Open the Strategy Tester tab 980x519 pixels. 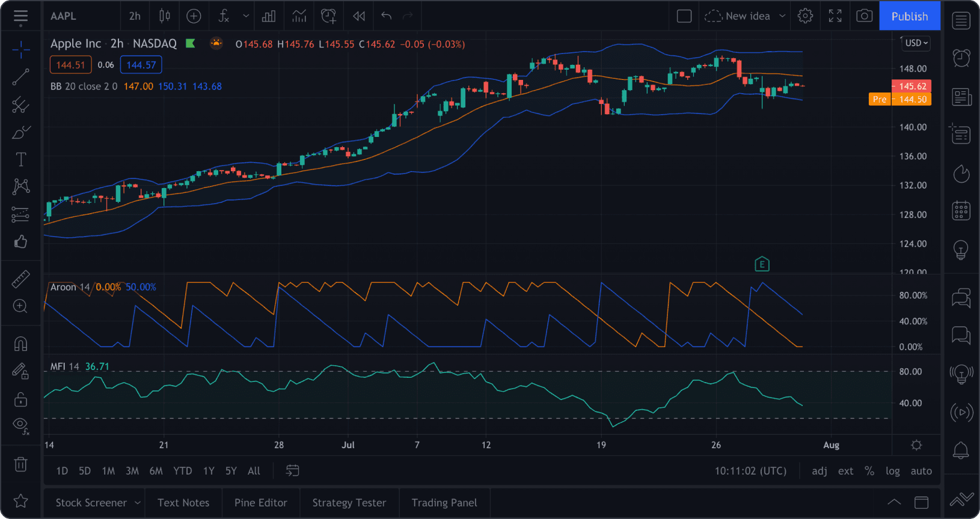(349, 503)
